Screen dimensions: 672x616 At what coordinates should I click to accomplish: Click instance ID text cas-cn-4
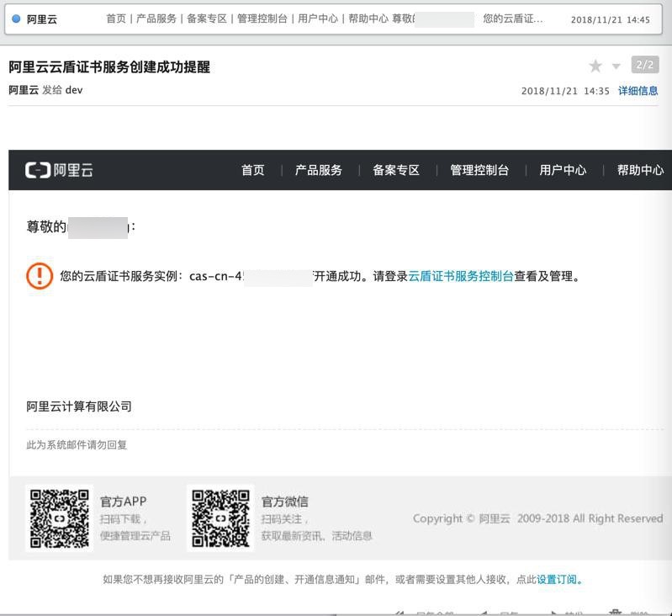(x=216, y=276)
